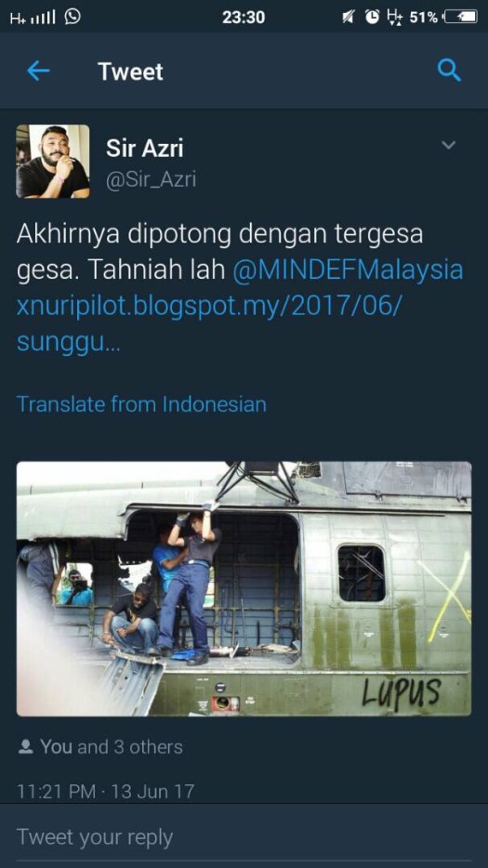Tap the muted sound icon in the status bar
The image size is (488, 868).
[349, 18]
